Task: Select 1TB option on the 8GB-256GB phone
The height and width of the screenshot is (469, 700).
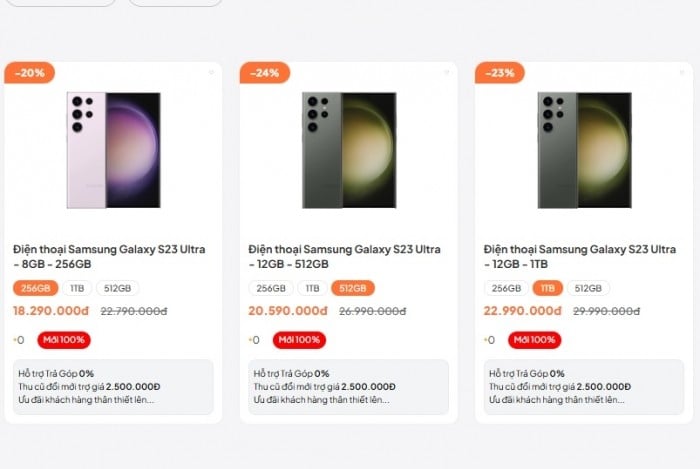Action: click(78, 288)
